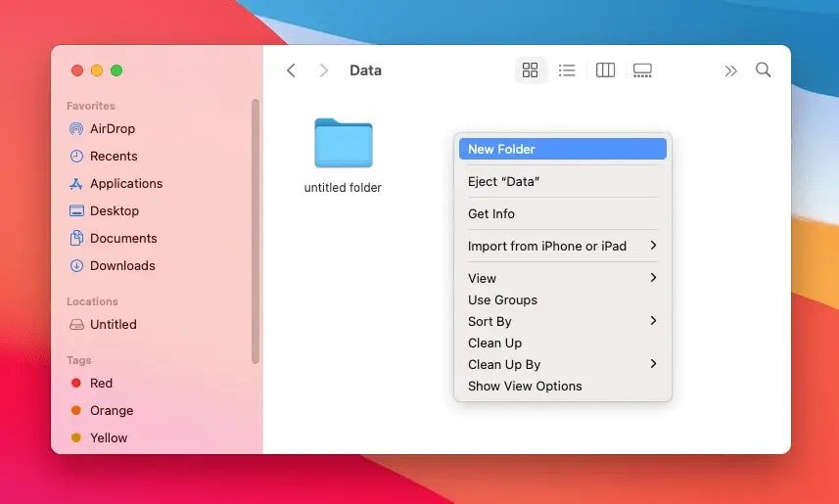Switch to list view
This screenshot has height=504, width=839.
[567, 70]
